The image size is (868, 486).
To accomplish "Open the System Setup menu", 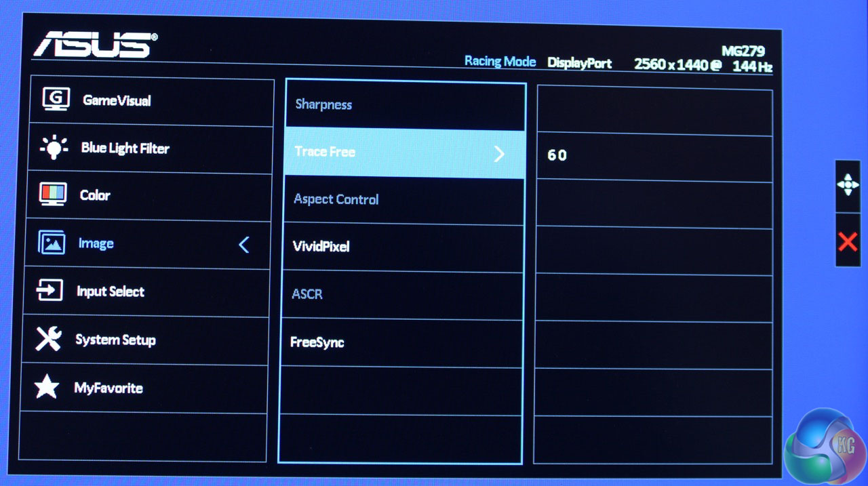I will (144, 341).
